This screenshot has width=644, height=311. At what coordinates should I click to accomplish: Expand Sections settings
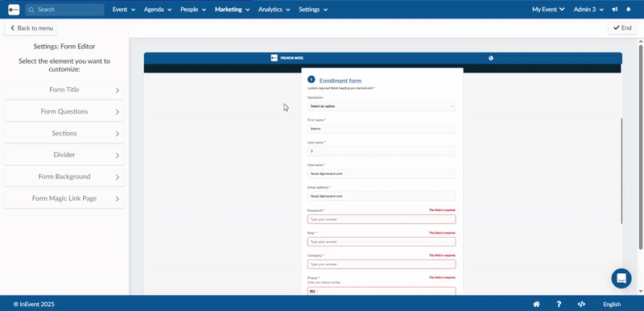tap(64, 134)
